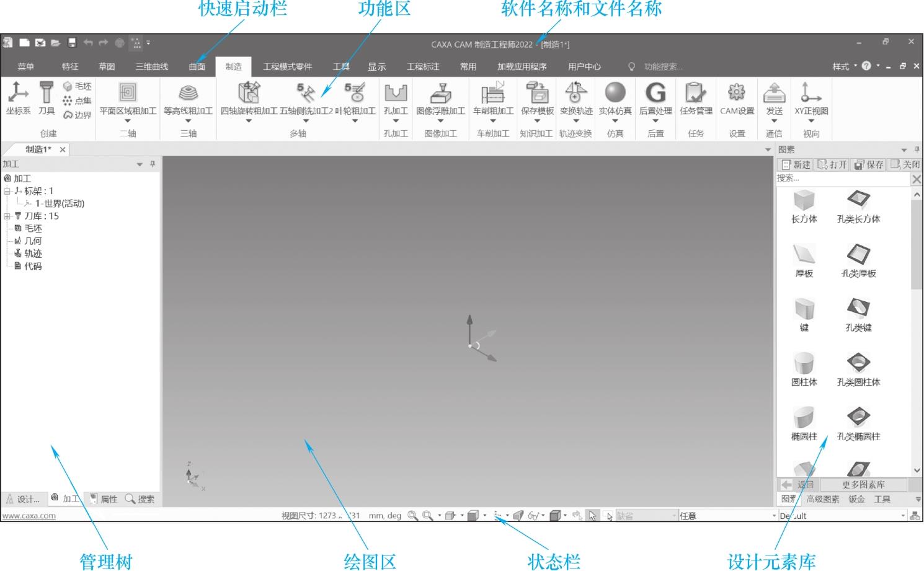Insert the 孔类长方体 element

click(858, 207)
